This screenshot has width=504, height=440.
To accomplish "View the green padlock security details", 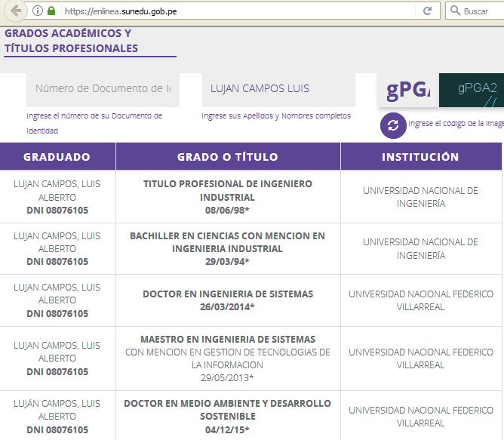I will tap(51, 11).
